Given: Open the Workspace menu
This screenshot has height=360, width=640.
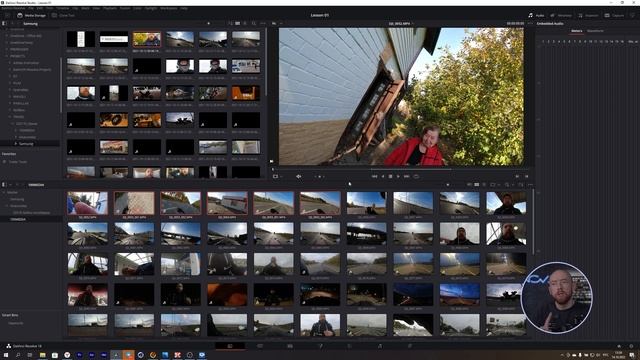Looking at the screenshot, I should tap(169, 8).
